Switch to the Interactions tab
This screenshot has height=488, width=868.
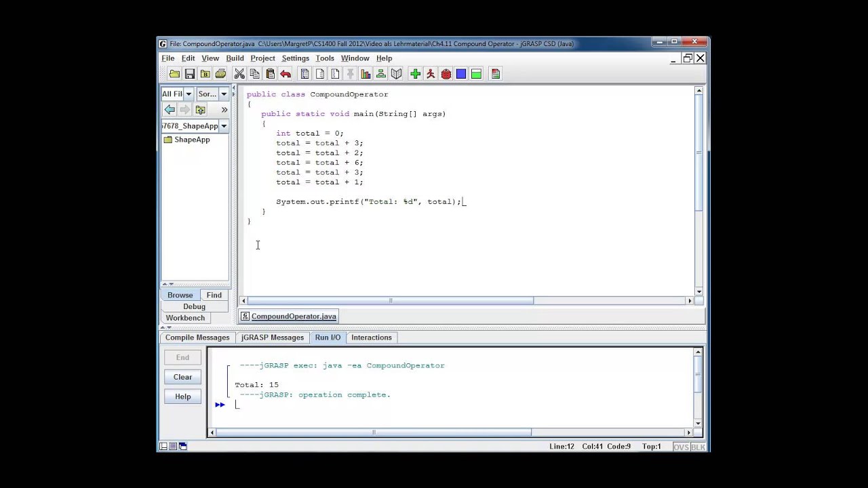(372, 338)
